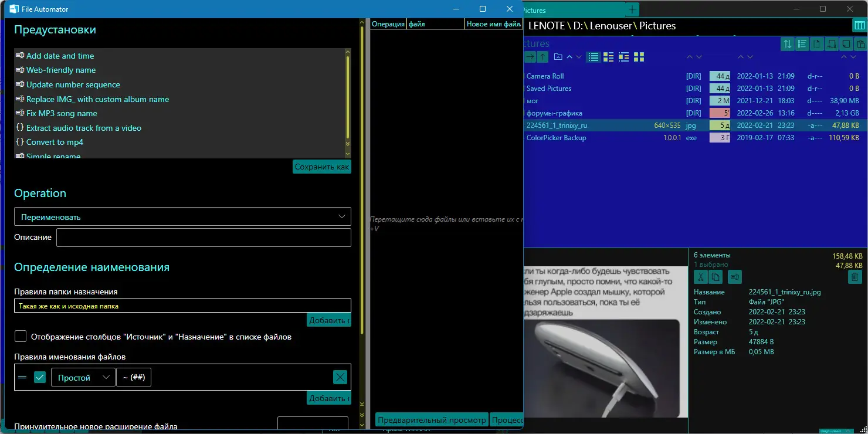Screen dimensions: 868x434
Task: Uncheck the naming rule enabled checkbox
Action: 40,377
